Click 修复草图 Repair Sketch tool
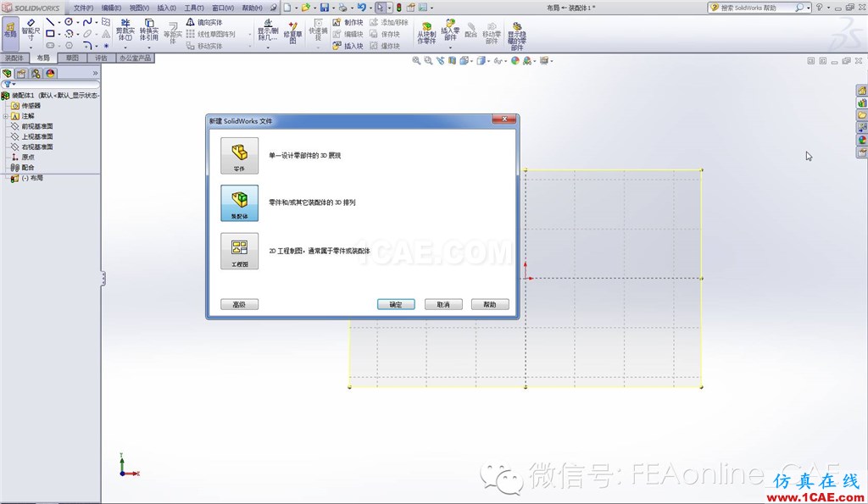 click(292, 31)
